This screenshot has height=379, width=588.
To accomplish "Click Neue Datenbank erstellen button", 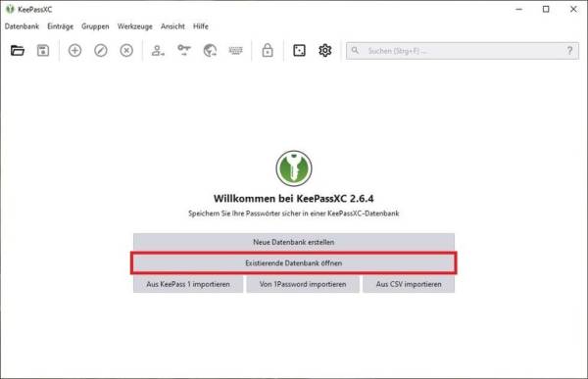I will coord(294,242).
